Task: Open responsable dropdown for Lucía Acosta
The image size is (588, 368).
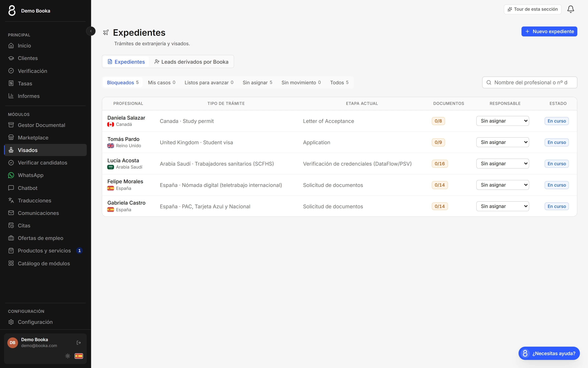Action: (x=503, y=164)
